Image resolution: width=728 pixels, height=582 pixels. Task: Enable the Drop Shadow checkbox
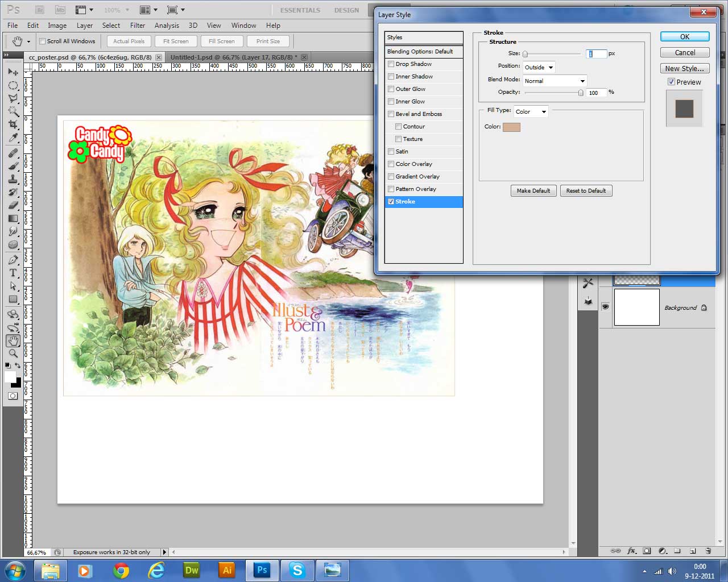click(391, 64)
